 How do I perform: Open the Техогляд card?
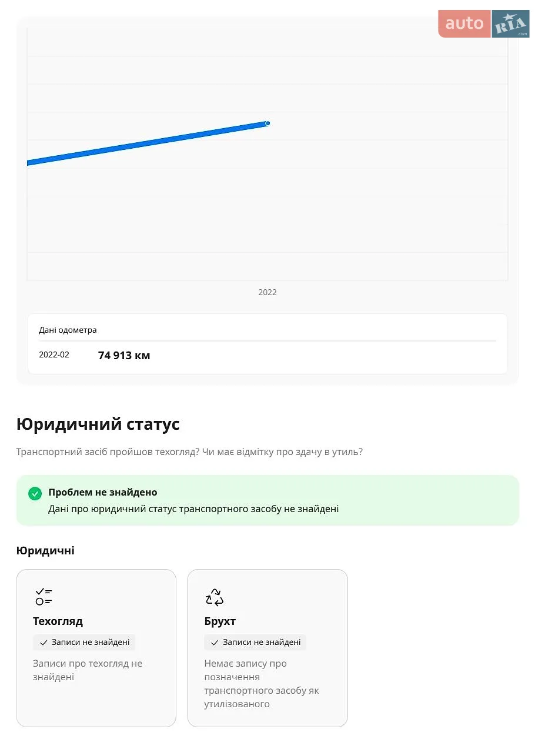tap(96, 648)
